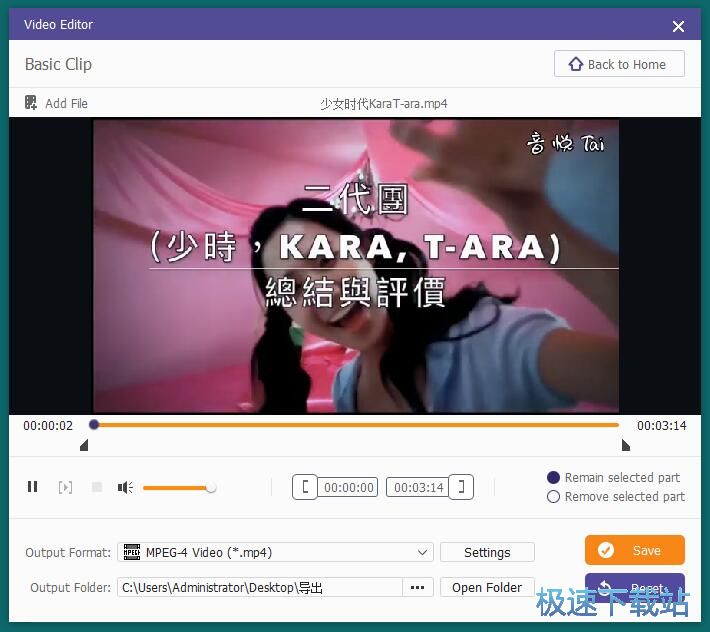Go Back to Home
This screenshot has width=710, height=632.
point(619,64)
